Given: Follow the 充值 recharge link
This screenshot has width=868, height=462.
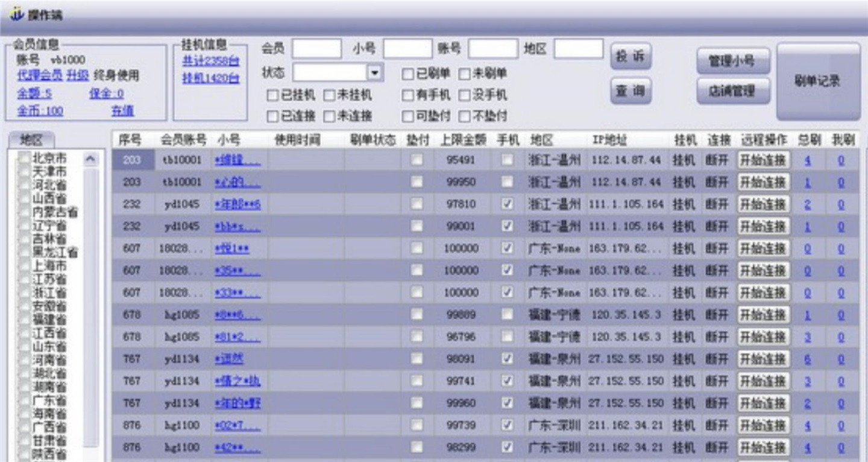Looking at the screenshot, I should pyautogui.click(x=122, y=111).
